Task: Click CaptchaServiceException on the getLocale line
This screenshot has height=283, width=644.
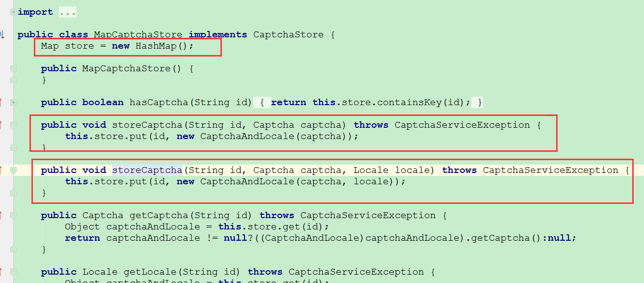Action: point(356,272)
